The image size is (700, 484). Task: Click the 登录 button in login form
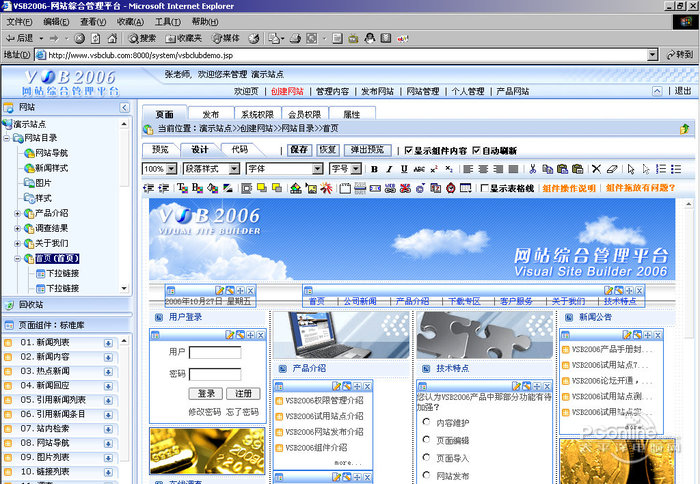206,393
